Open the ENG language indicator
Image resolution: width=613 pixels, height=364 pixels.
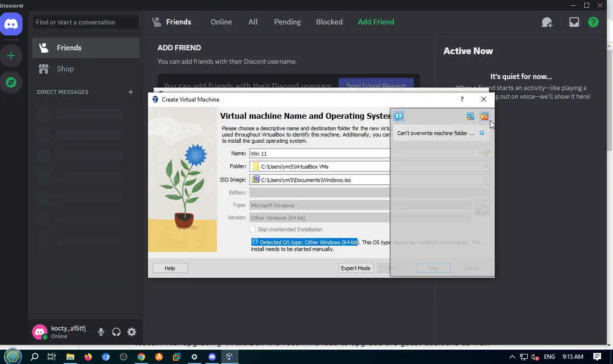[x=549, y=357]
